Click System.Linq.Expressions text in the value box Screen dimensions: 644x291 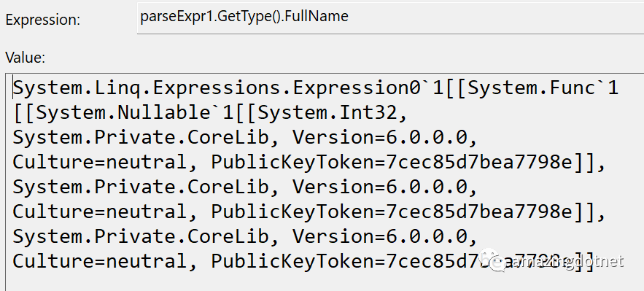148,88
